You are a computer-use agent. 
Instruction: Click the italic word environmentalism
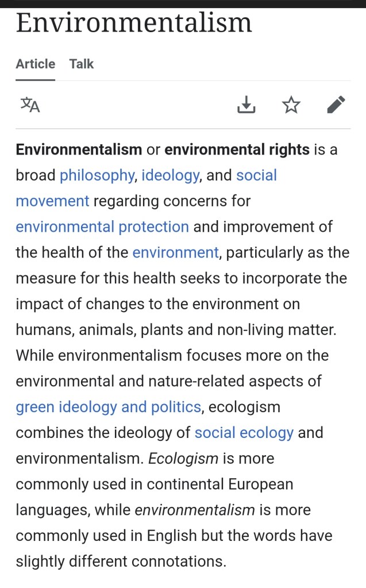tap(195, 510)
